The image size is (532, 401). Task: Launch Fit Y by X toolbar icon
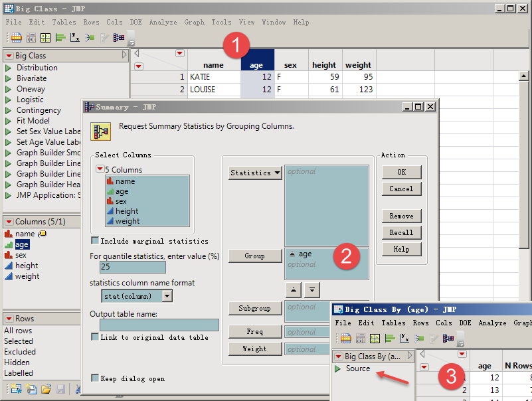click(x=74, y=37)
